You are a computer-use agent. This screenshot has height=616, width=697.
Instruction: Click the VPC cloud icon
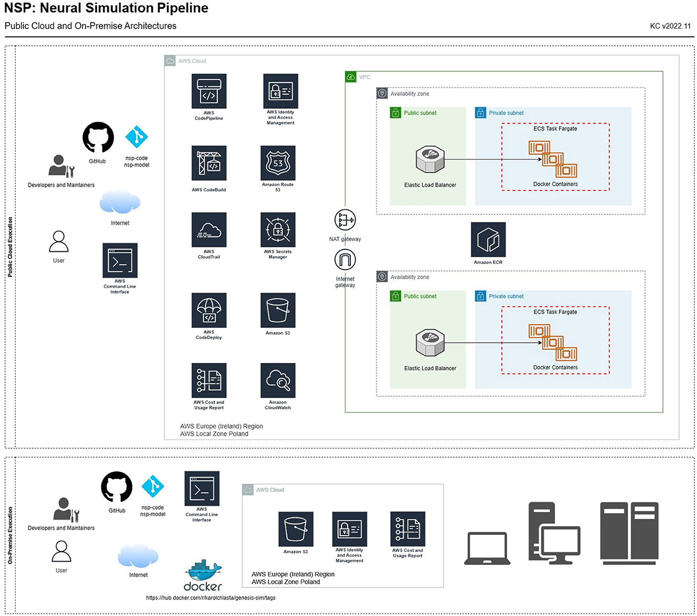pos(351,77)
